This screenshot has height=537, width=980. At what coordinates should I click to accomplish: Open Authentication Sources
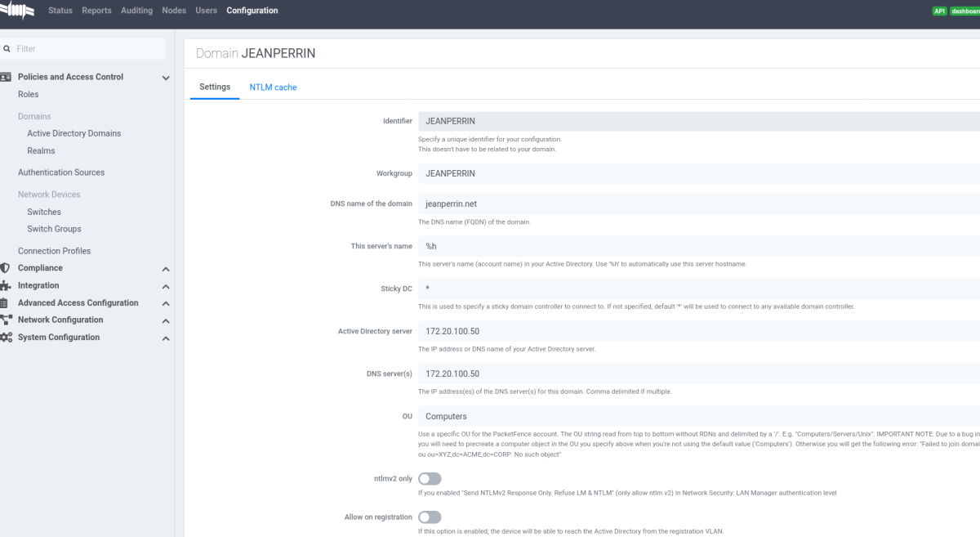(x=61, y=172)
